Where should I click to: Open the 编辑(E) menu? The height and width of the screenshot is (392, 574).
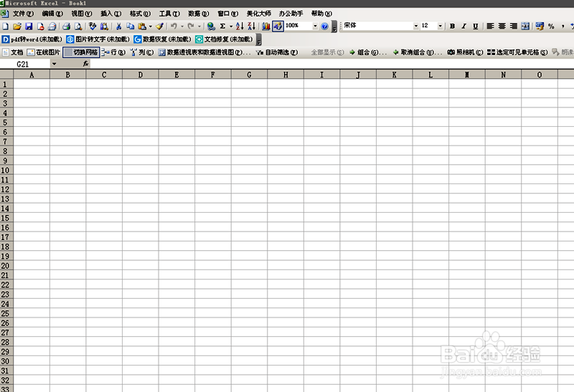(52, 14)
